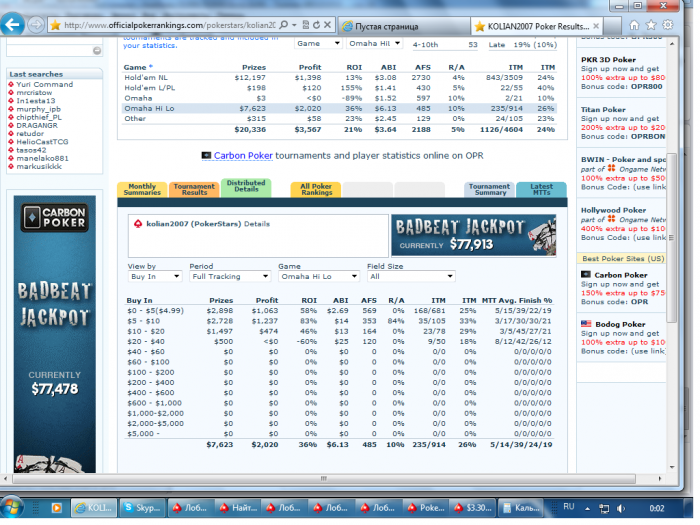The height and width of the screenshot is (525, 700).
Task: Click the browser forward arrow button
Action: click(x=36, y=25)
